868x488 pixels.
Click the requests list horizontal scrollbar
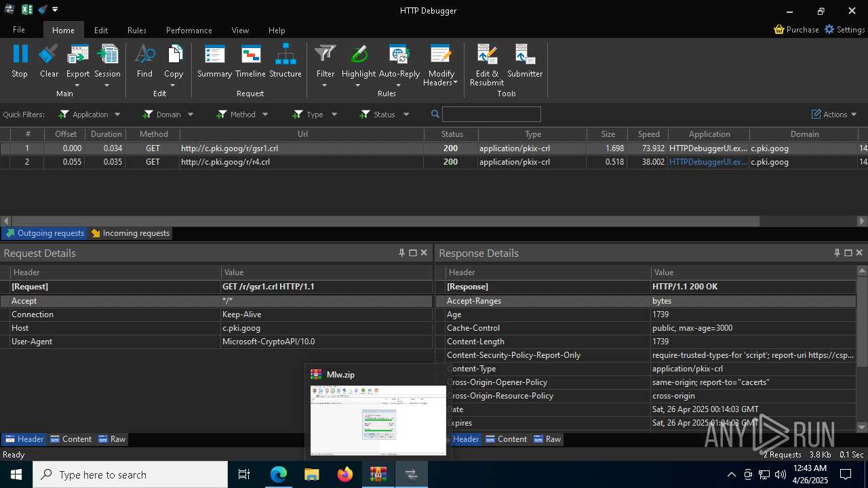385,221
